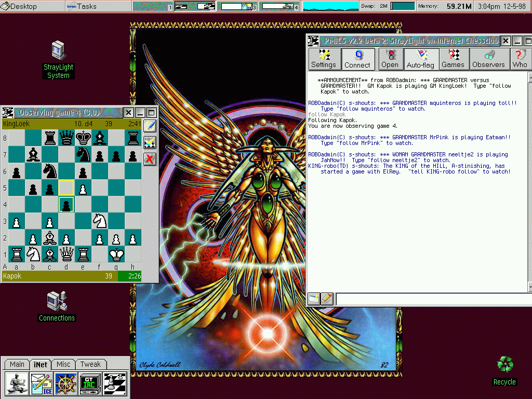This screenshot has height=399, width=532.
Task: Select the white queen on d1
Action: (66, 255)
